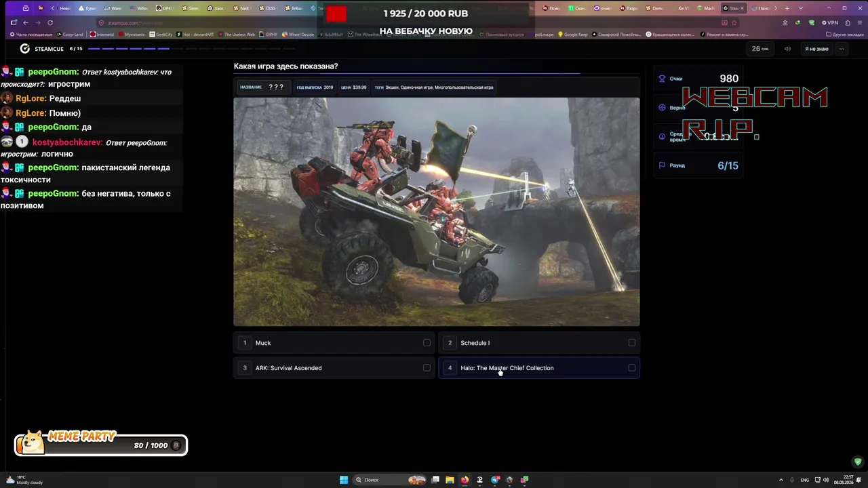Viewport: 868px width, 488px height.
Task: Tick the checkbox for Muck answer
Action: click(427, 343)
